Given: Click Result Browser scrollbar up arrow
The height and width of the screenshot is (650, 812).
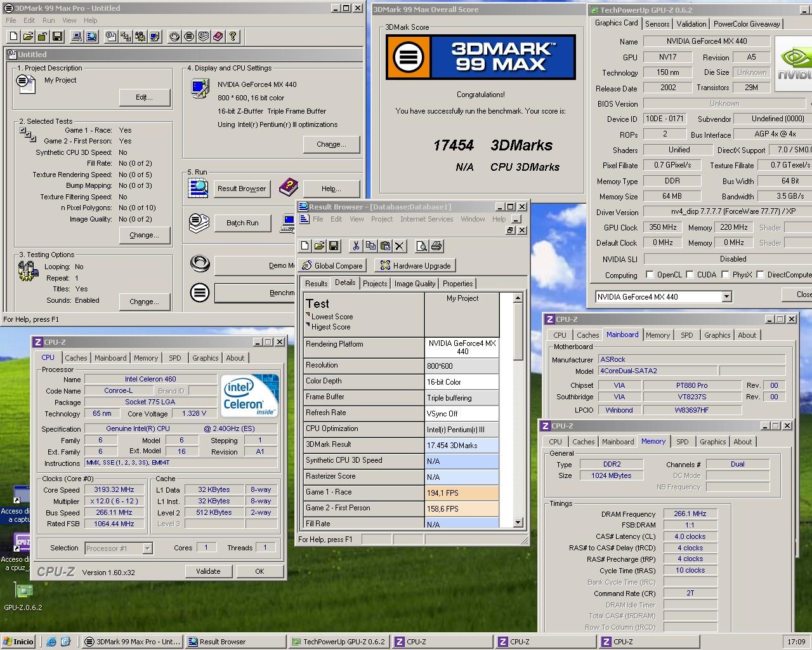Looking at the screenshot, I should click(x=518, y=298).
